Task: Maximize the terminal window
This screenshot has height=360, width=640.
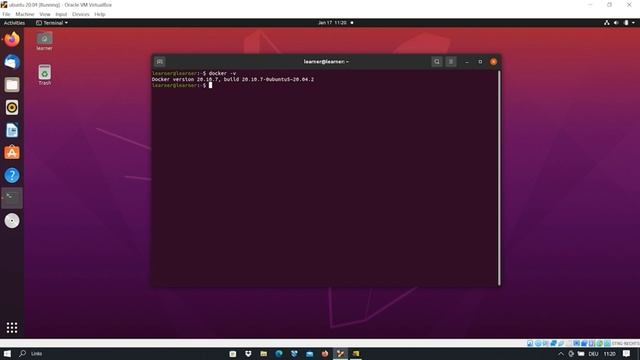Action: [480, 62]
